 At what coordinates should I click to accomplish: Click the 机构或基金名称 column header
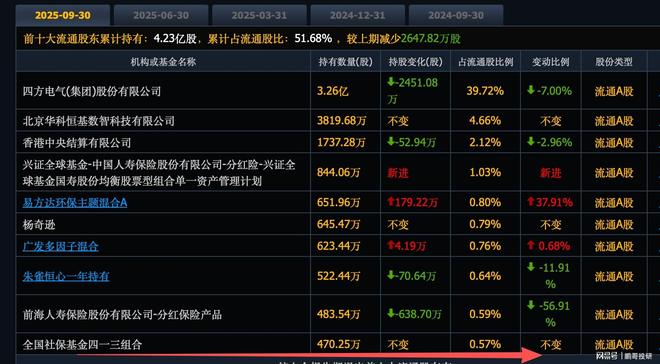[x=163, y=62]
